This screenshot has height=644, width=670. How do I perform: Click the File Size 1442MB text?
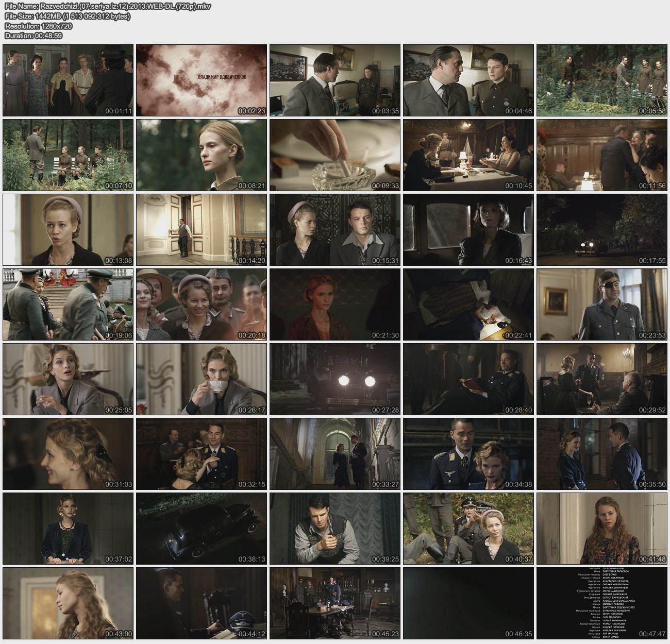[x=68, y=16]
